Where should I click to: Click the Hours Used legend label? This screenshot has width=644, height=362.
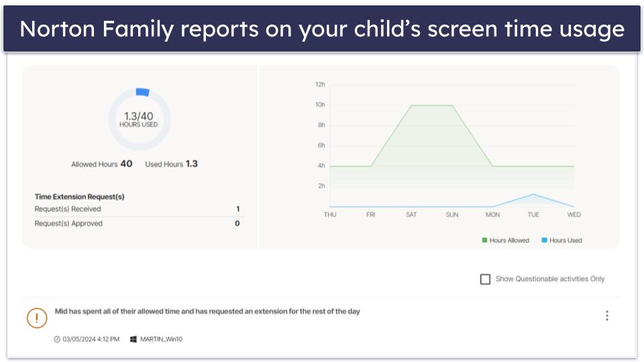pos(566,241)
